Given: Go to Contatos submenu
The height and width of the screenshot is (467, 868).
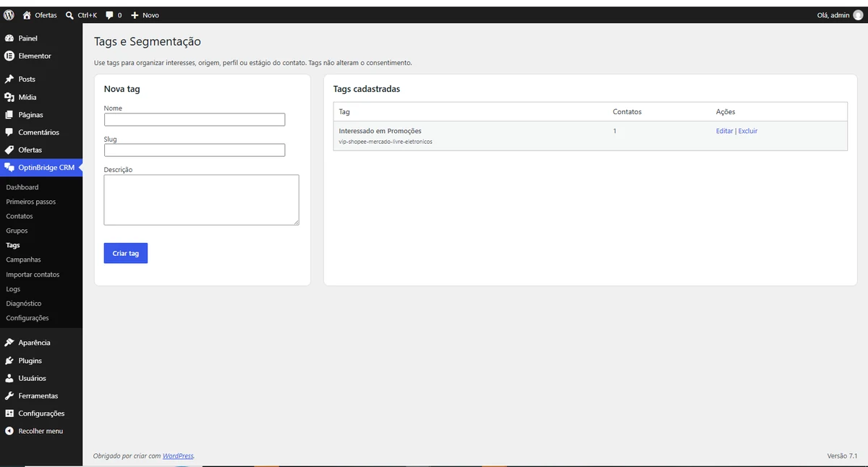Looking at the screenshot, I should click(20, 216).
